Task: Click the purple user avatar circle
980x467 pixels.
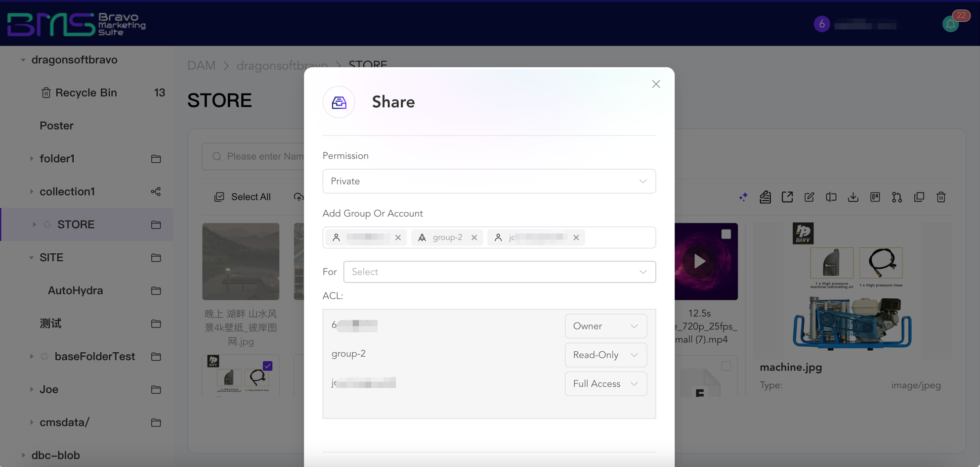Action: click(x=822, y=24)
